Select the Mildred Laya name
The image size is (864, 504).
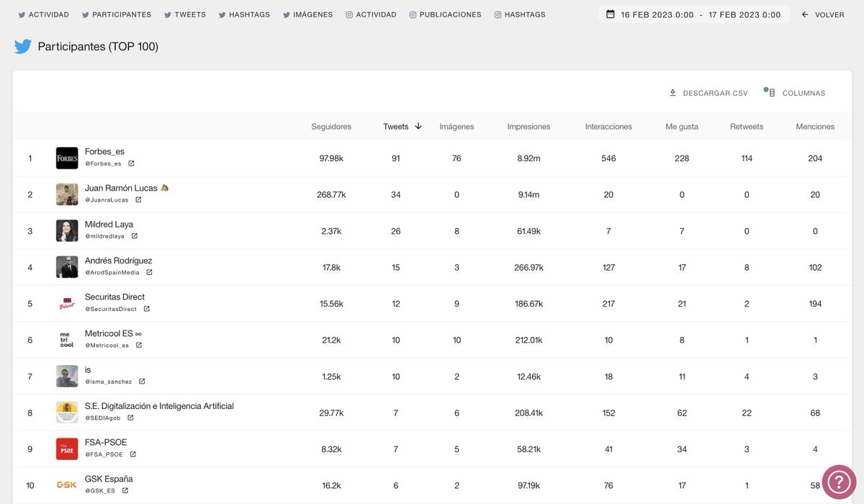pyautogui.click(x=109, y=225)
